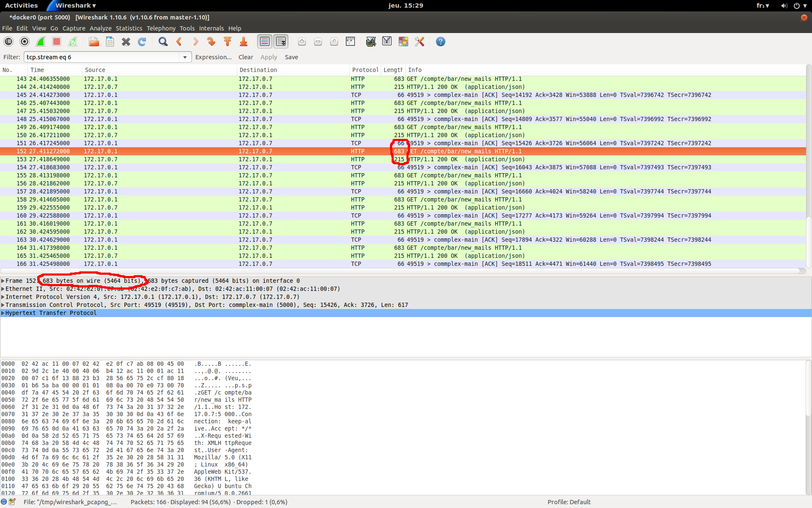The image size is (812, 508).
Task: Toggle auto scroll in live capture
Action: pos(281,41)
